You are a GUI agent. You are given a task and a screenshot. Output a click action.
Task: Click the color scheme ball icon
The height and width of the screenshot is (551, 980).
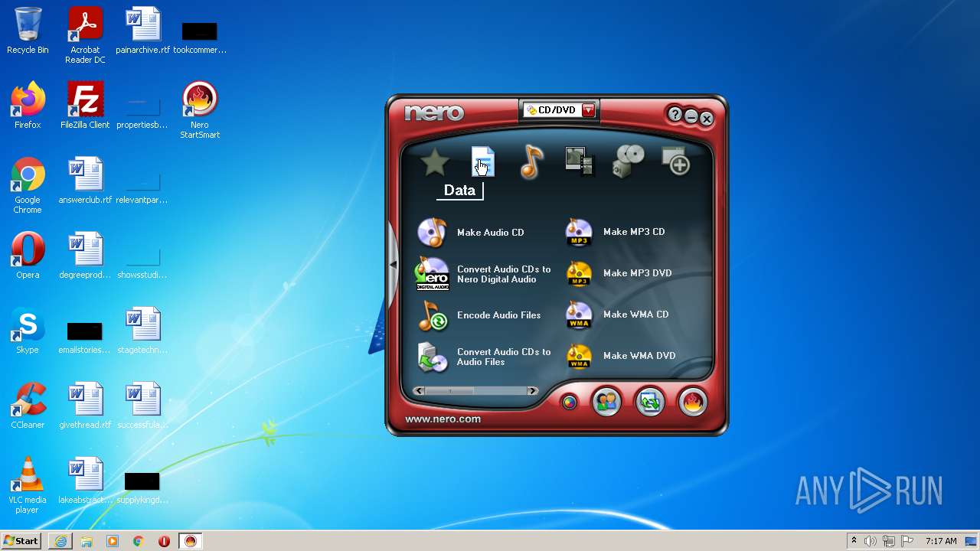click(569, 402)
